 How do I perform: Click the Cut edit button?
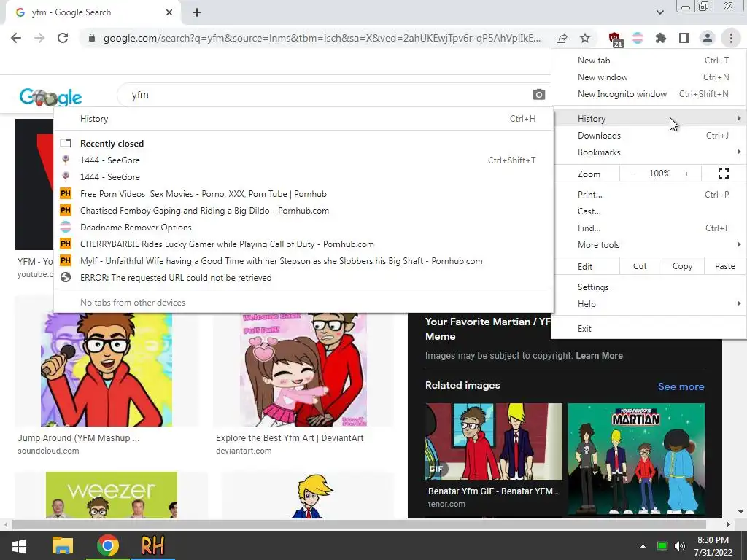click(x=640, y=266)
